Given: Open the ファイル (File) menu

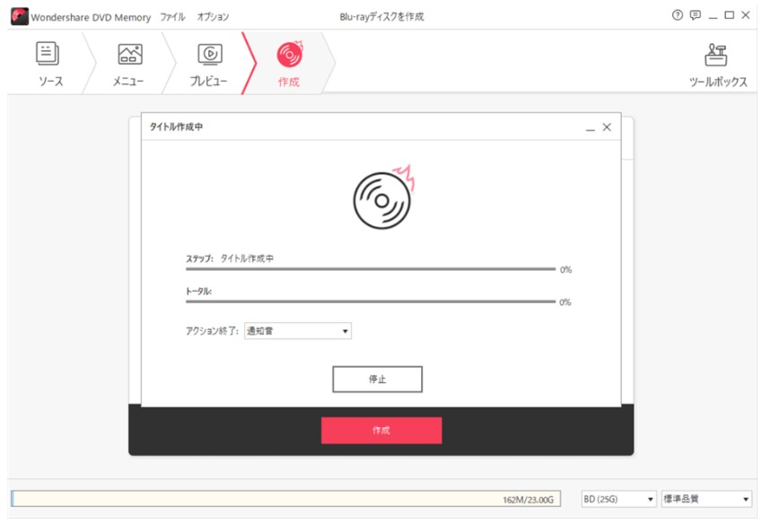Looking at the screenshot, I should (172, 17).
